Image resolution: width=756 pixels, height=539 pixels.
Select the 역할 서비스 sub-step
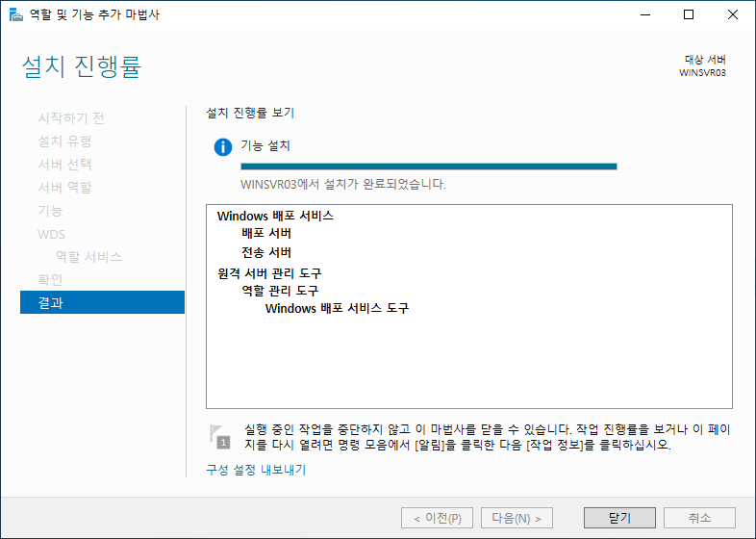[x=88, y=257]
